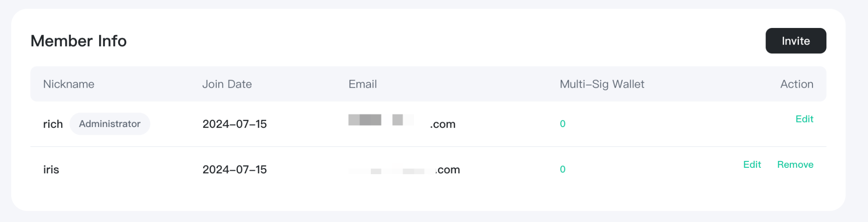Screen dimensions: 868x222
Task: Select nickname iris
Action: [x=51, y=169]
